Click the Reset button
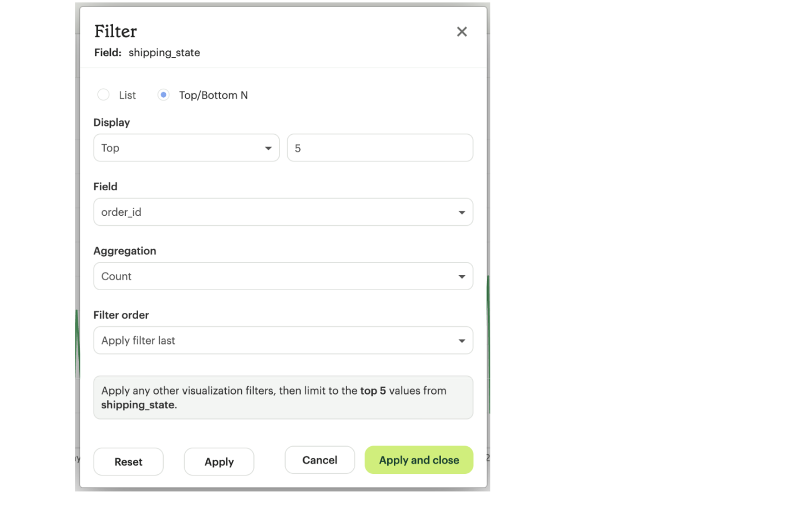 (128, 462)
